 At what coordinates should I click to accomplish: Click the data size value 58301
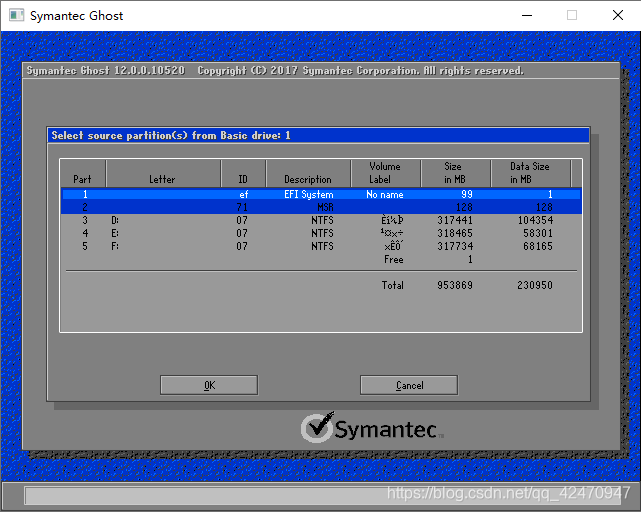[x=538, y=234]
